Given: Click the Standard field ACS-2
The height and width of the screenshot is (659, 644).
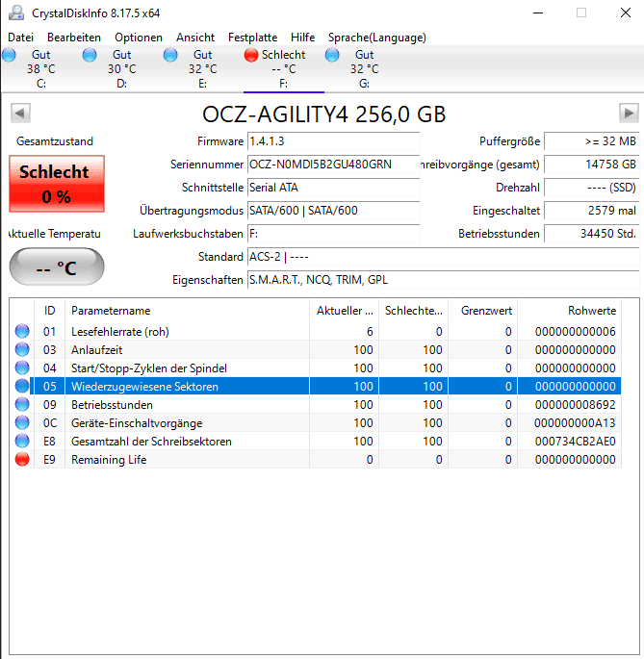Looking at the screenshot, I should click(x=444, y=257).
